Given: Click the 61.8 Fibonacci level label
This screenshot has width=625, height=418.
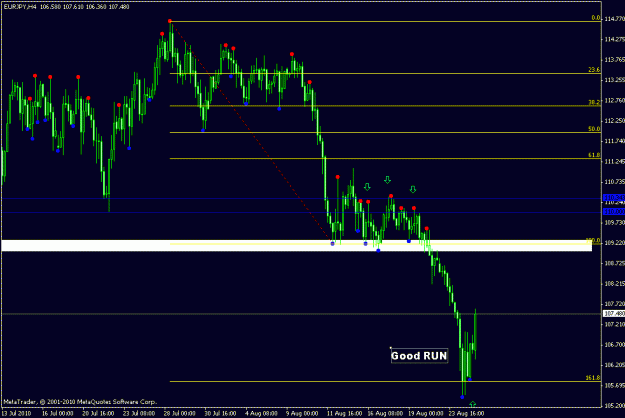Looking at the screenshot, I should click(x=594, y=155).
